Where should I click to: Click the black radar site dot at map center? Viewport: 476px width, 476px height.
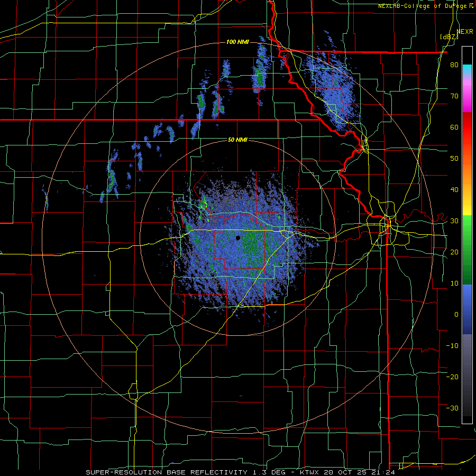click(238, 237)
